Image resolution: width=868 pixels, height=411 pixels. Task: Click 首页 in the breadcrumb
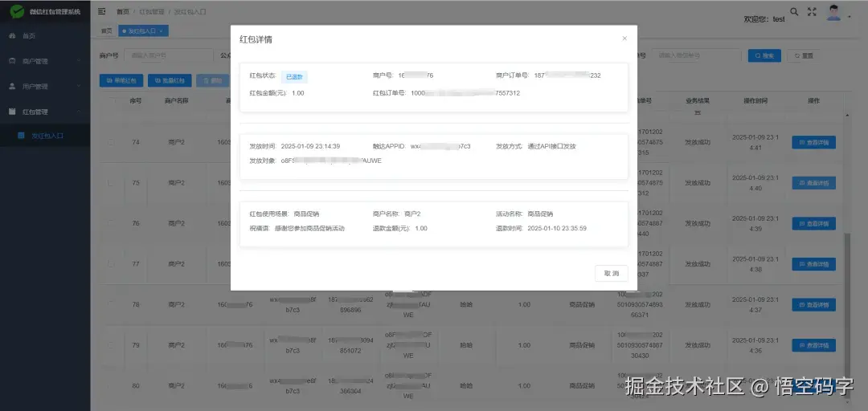tap(123, 11)
